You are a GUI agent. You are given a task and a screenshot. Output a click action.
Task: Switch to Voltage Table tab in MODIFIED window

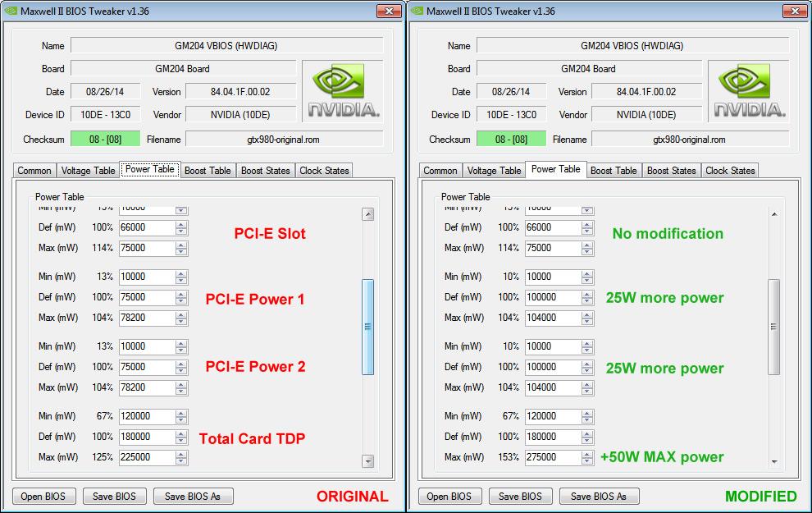pyautogui.click(x=494, y=171)
